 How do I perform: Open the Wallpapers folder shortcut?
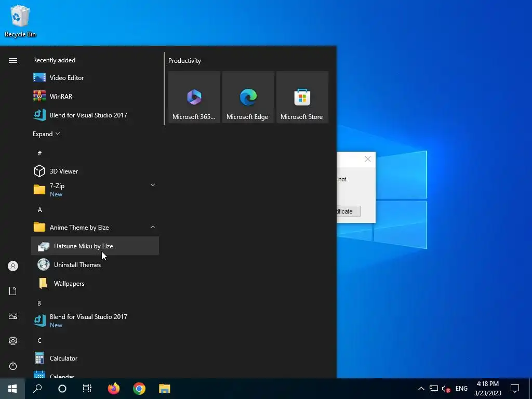pyautogui.click(x=95, y=283)
